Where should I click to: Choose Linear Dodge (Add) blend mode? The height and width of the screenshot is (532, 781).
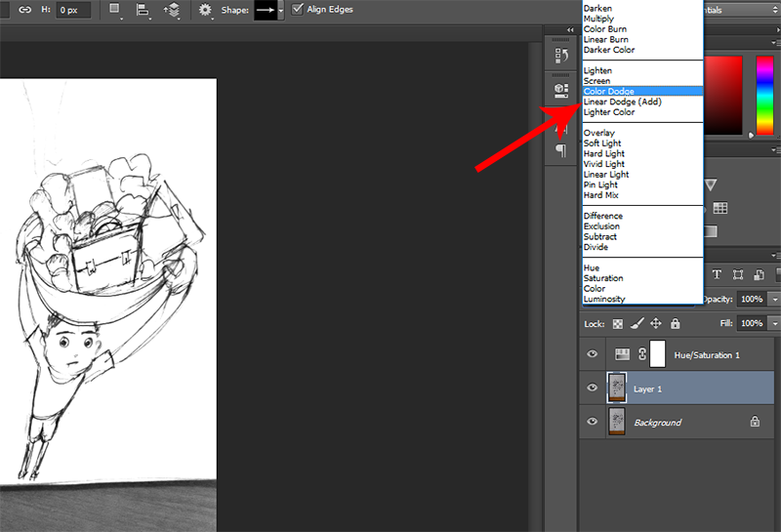coord(642,102)
